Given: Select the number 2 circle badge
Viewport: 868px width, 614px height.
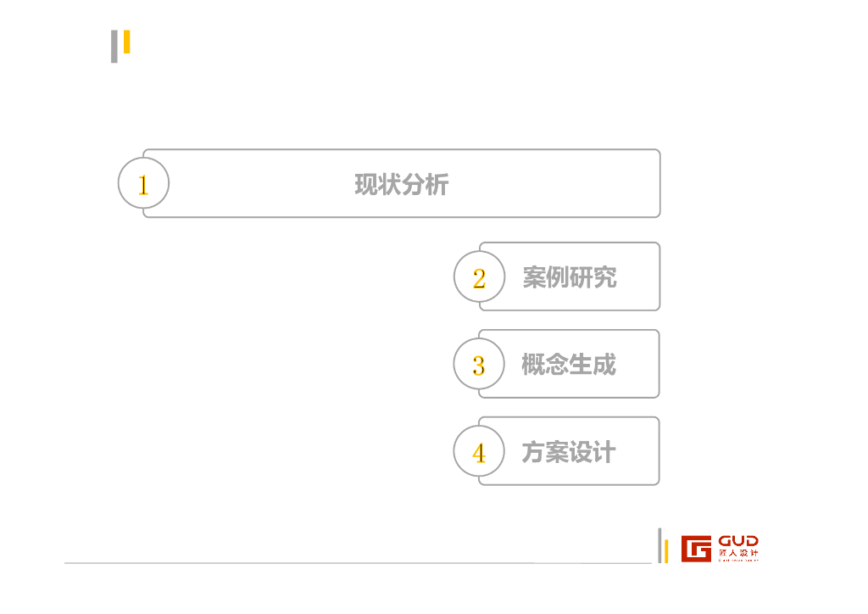Looking at the screenshot, I should tap(479, 276).
